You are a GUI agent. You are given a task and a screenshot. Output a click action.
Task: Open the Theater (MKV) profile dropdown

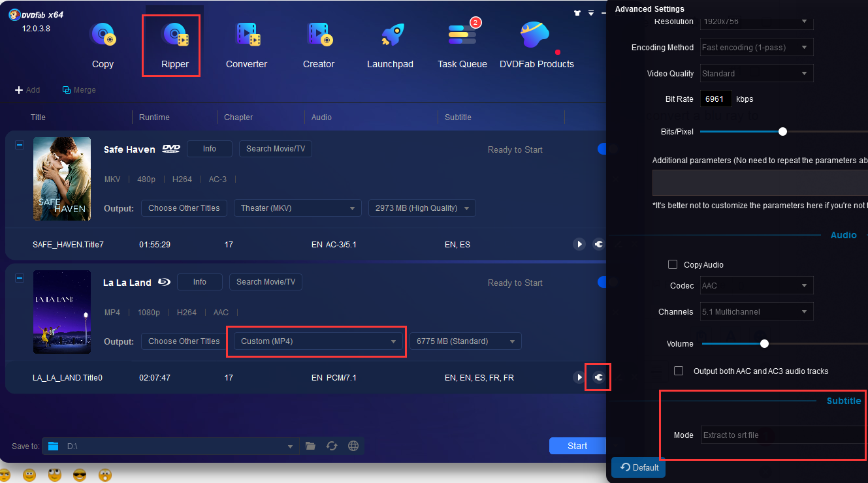pyautogui.click(x=297, y=208)
